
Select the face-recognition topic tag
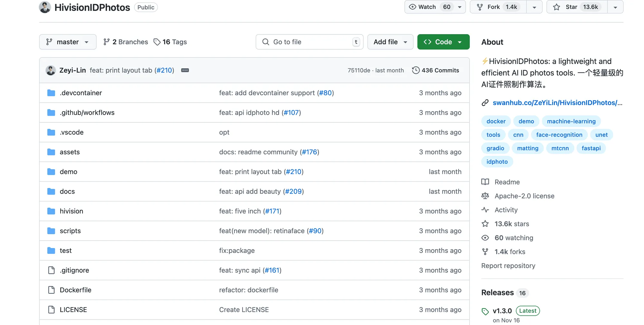tap(559, 135)
